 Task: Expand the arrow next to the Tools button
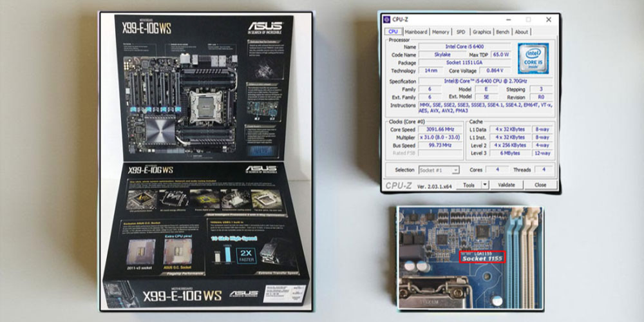tap(485, 185)
